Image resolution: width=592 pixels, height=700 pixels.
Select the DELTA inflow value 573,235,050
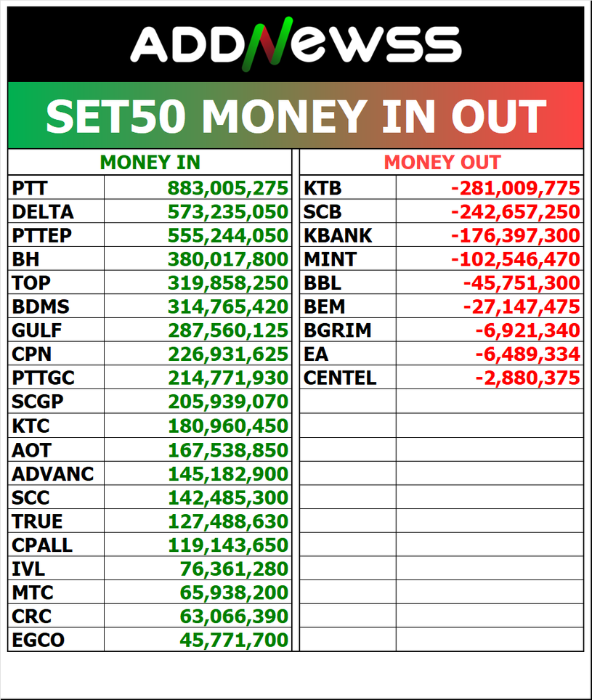[x=228, y=212]
